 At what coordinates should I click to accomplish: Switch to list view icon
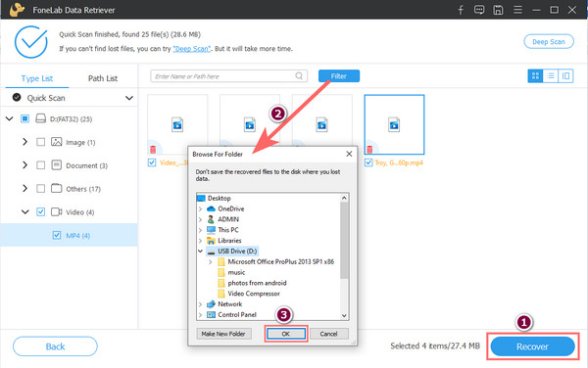551,76
